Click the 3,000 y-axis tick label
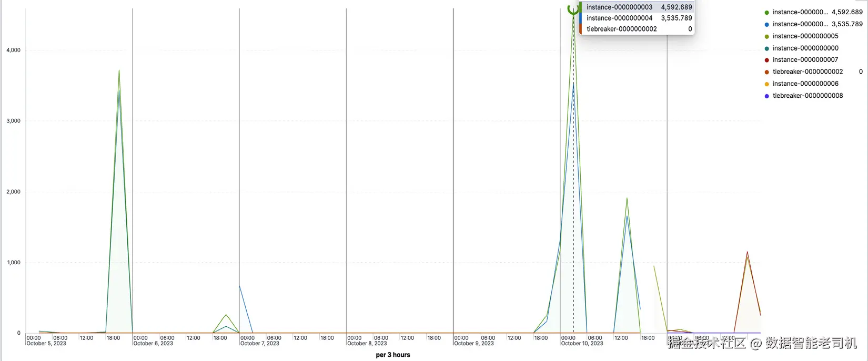 (13, 121)
